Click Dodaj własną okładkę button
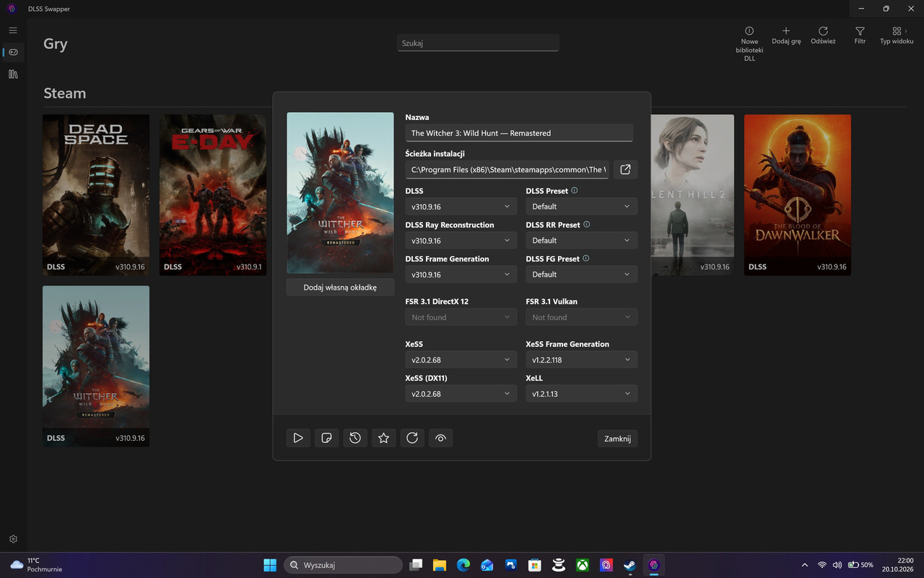The height and width of the screenshot is (578, 924). [340, 288]
